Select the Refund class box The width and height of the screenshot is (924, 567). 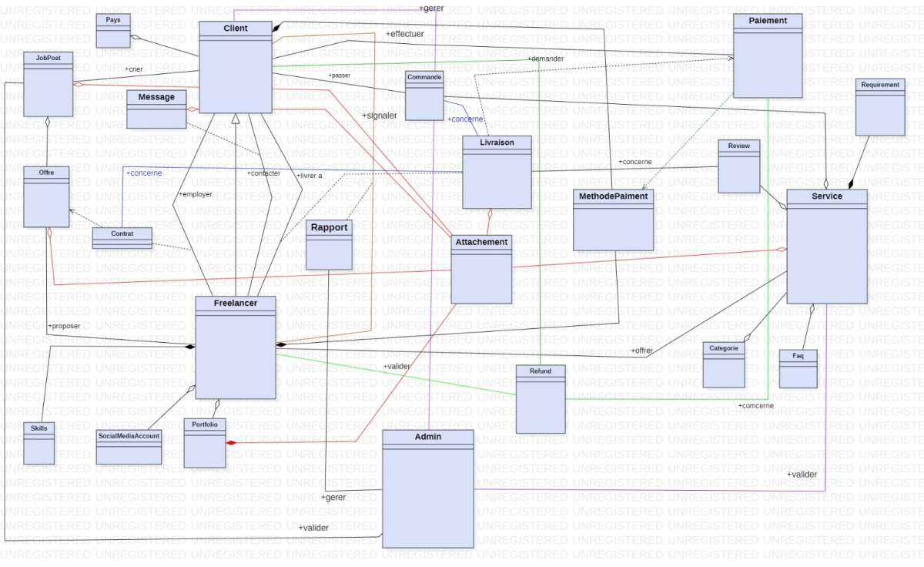coord(541,399)
